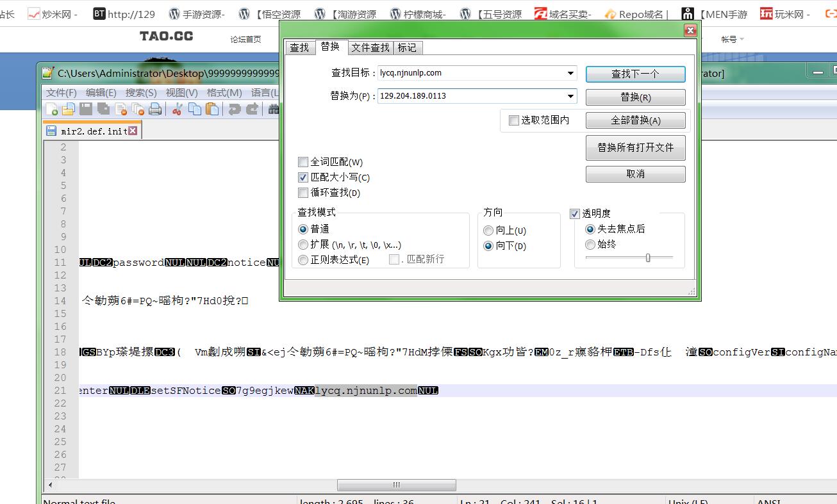Tick the 循环查找 wrap around checkbox
The height and width of the screenshot is (504, 837).
[303, 193]
